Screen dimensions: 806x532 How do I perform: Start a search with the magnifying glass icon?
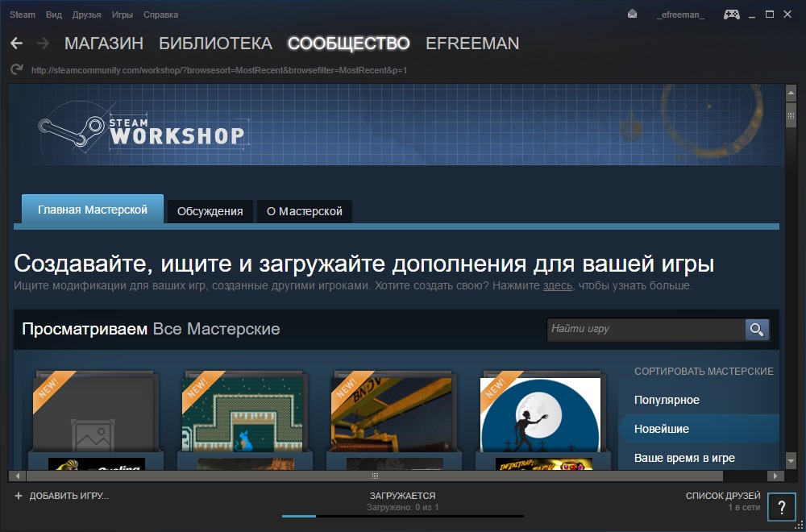coord(755,330)
